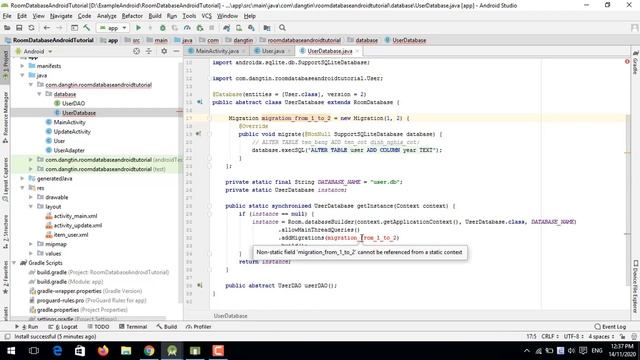Open the VCS menu
This screenshot has width=640, height=360.
(207, 16)
